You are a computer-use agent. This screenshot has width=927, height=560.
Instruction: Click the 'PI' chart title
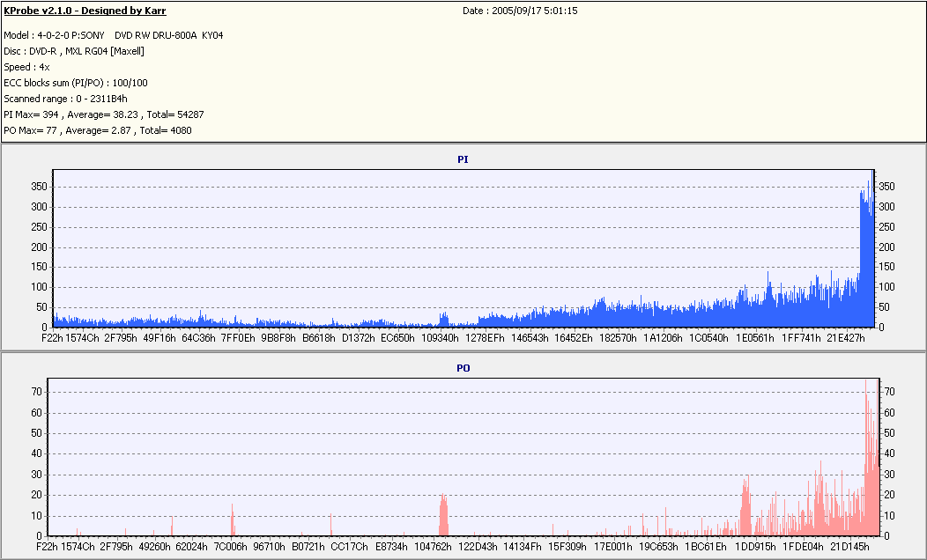pos(463,159)
